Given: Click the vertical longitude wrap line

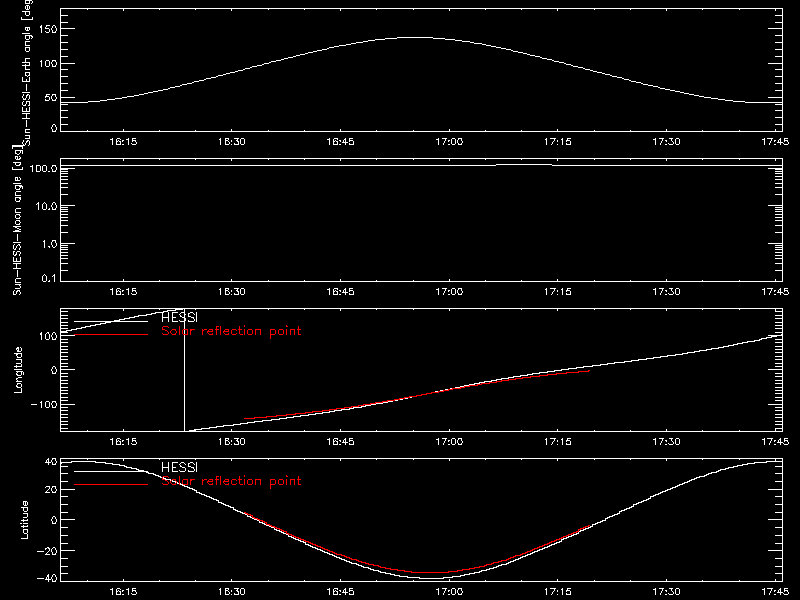Looking at the screenshot, I should (184, 370).
